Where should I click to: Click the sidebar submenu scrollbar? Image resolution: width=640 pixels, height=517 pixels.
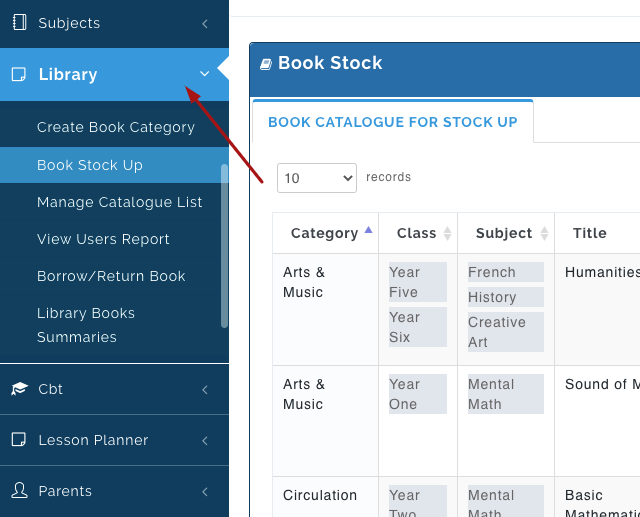[x=224, y=246]
